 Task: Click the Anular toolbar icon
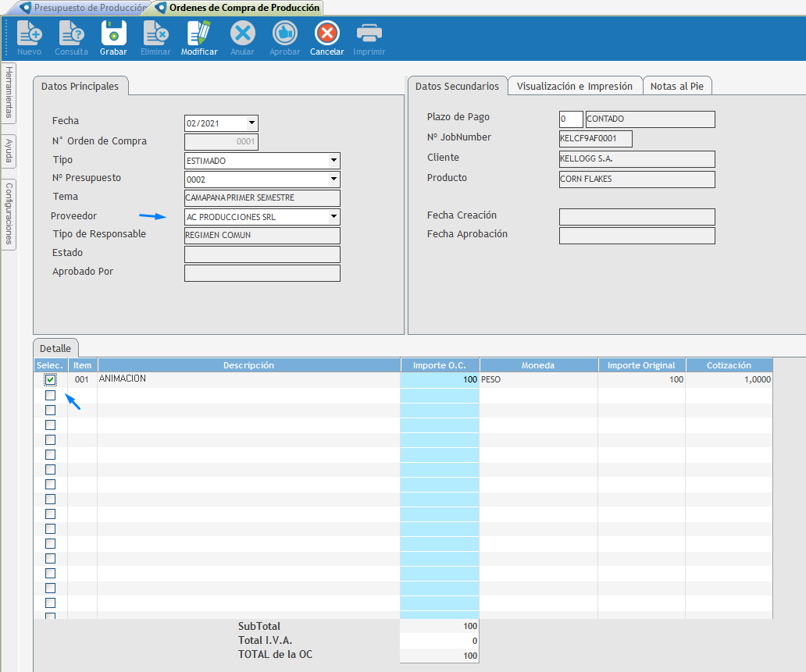coord(242,34)
